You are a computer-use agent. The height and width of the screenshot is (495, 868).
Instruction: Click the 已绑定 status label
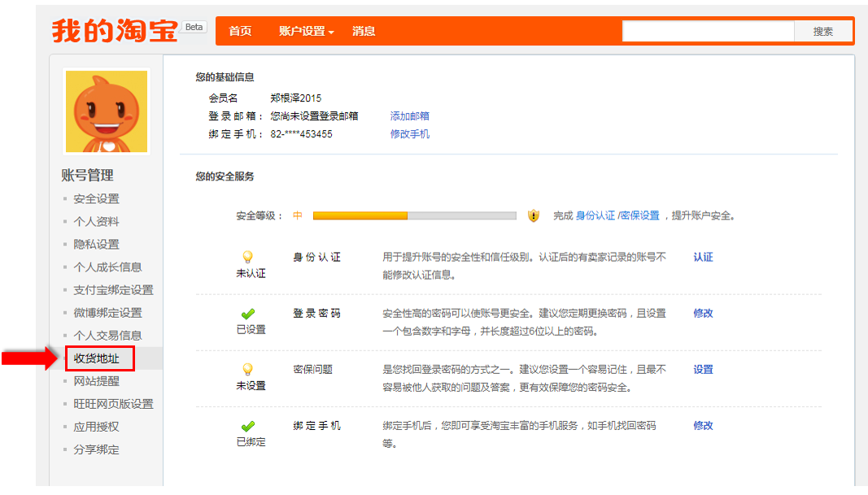click(x=251, y=442)
